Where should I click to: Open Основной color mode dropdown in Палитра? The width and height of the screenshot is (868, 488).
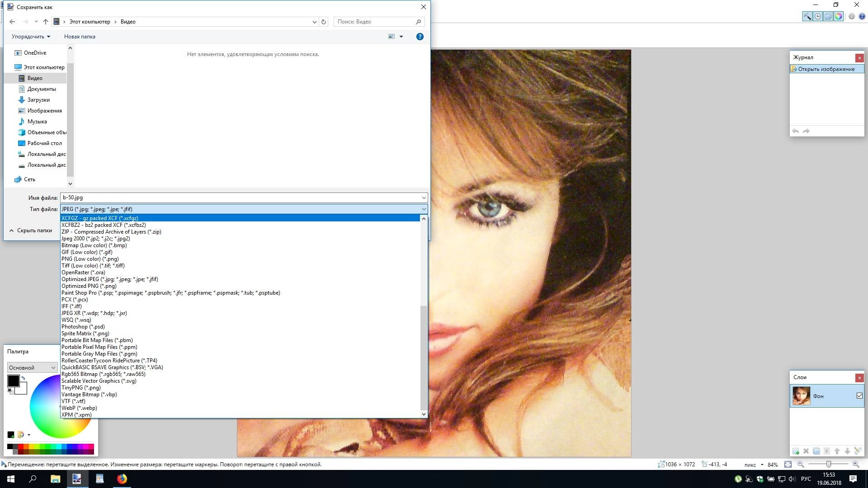(x=32, y=367)
